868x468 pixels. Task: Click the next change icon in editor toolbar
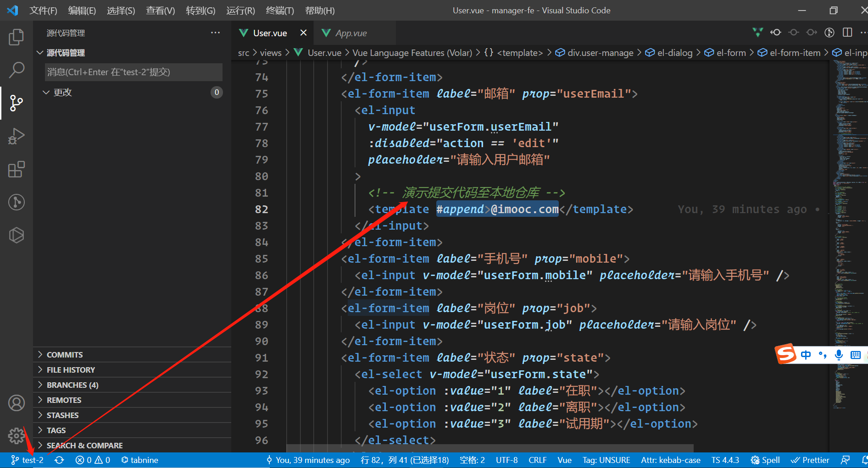[812, 33]
